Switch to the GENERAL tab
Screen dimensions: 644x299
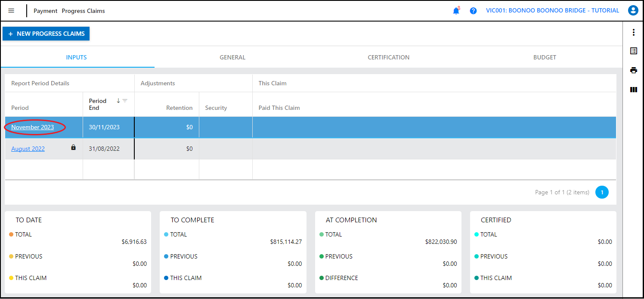(x=232, y=57)
